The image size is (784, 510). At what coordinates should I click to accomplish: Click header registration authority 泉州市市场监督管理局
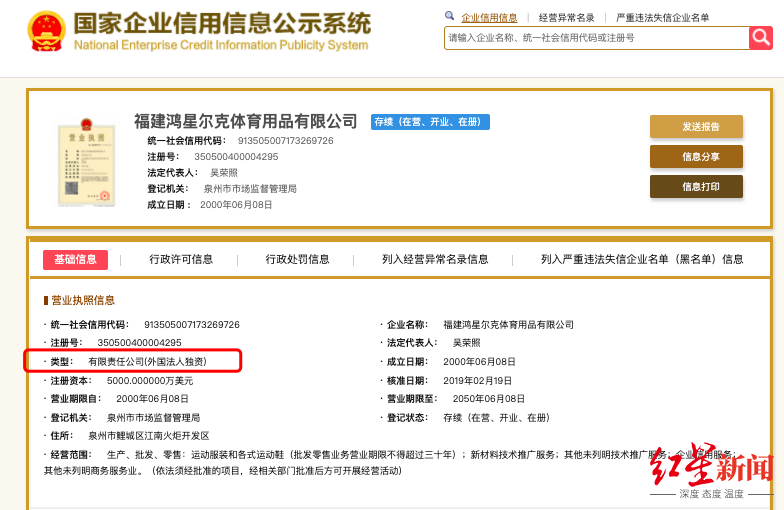(250, 189)
